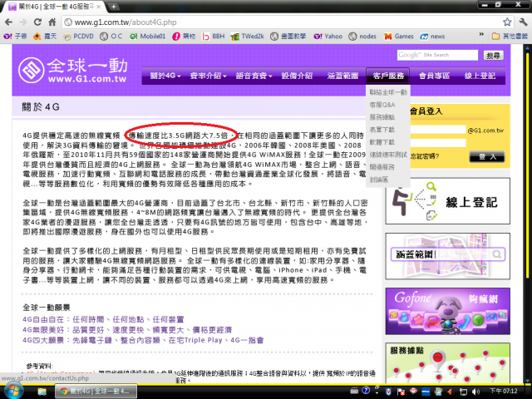Open the BBH bookmark
532x399 pixels.
click(x=213, y=37)
